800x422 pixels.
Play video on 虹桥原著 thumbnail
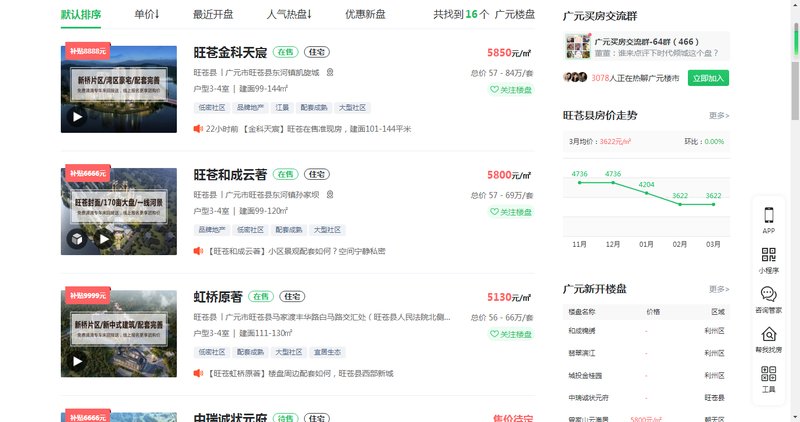77,361
